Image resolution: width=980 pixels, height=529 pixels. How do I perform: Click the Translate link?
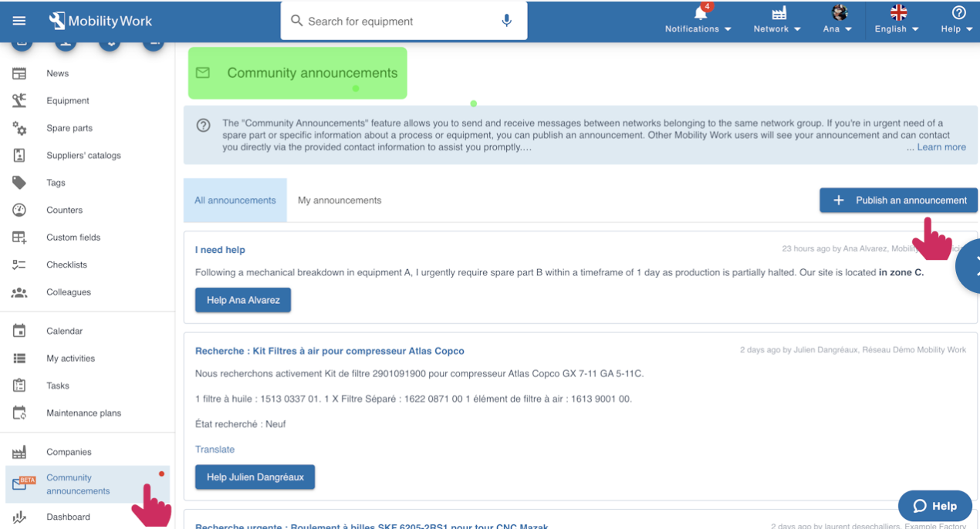click(x=215, y=450)
